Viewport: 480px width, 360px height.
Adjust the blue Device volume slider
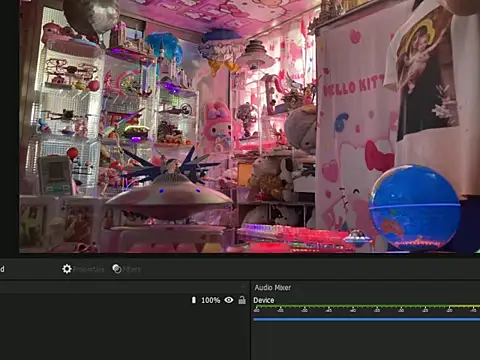pos(367,319)
